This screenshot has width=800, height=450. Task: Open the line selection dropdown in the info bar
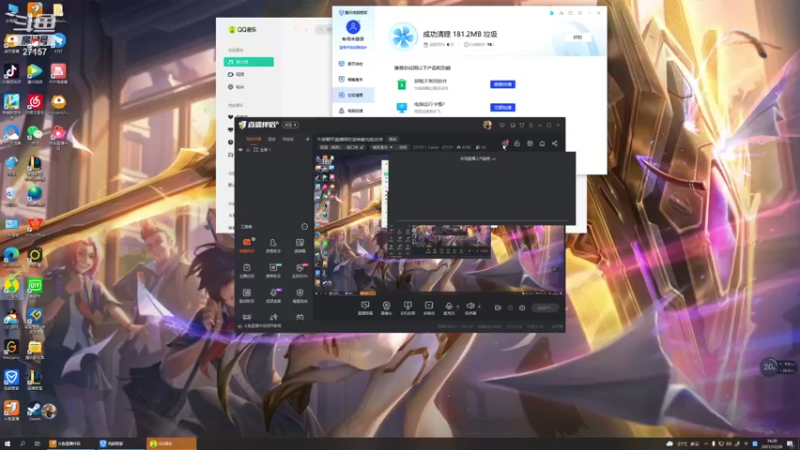(382, 147)
